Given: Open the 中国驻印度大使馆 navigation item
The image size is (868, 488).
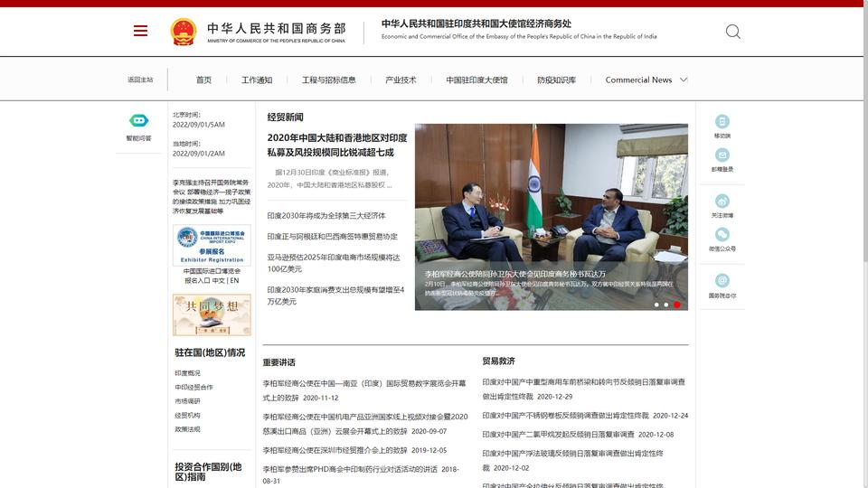Looking at the screenshot, I should (476, 80).
